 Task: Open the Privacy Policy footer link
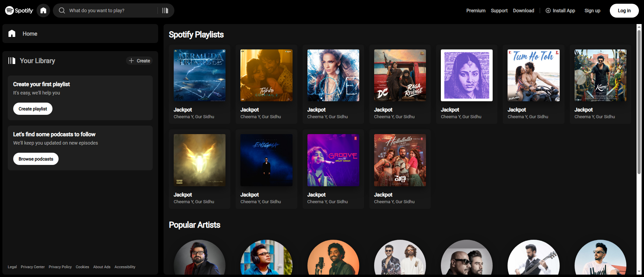60,267
